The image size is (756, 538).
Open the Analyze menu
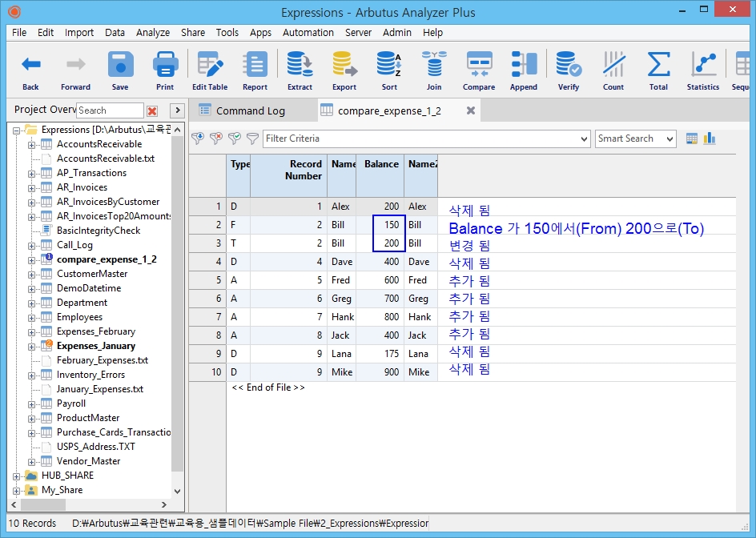click(x=153, y=32)
